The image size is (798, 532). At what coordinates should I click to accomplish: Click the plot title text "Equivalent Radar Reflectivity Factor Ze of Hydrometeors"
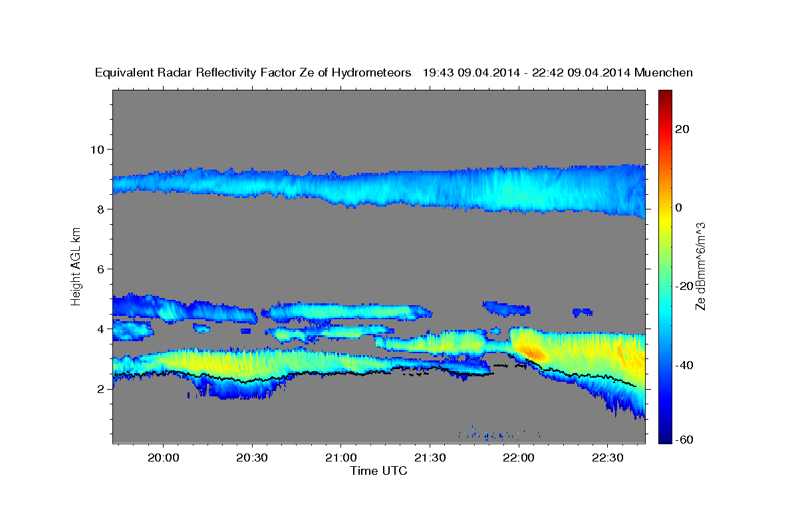(x=253, y=73)
